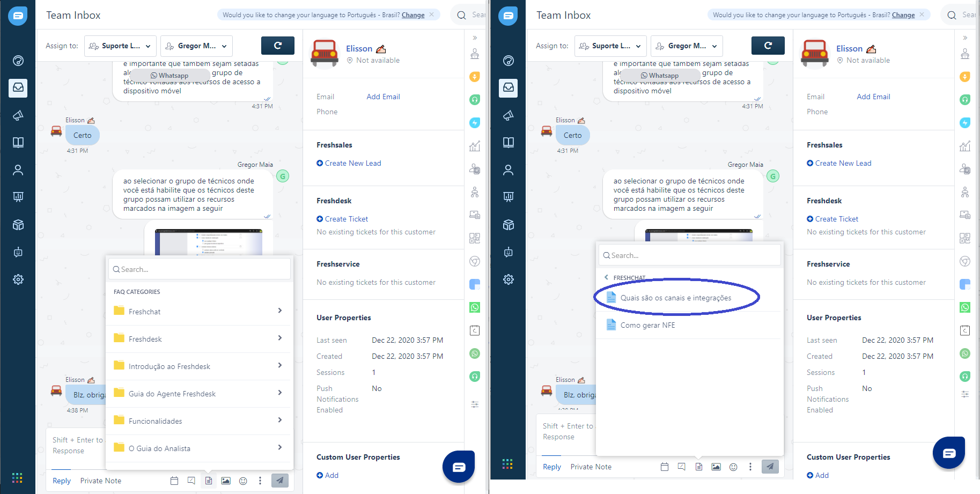
Task: Switch to Private Note tab in right screenshot
Action: pyautogui.click(x=591, y=467)
